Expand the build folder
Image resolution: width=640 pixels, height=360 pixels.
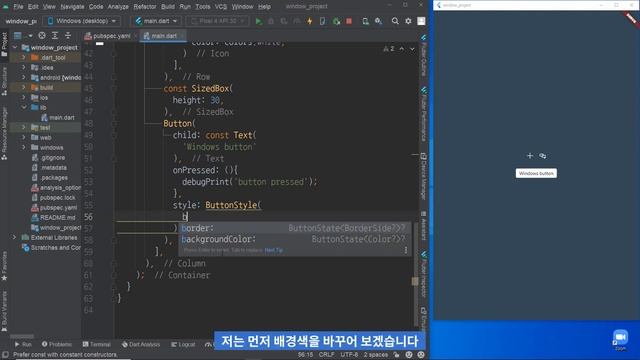pos(24,87)
